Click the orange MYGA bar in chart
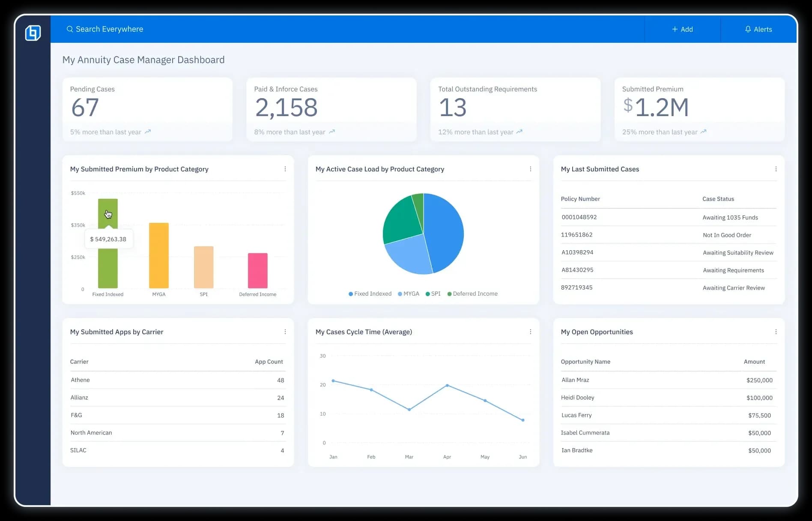The height and width of the screenshot is (521, 812). click(159, 255)
